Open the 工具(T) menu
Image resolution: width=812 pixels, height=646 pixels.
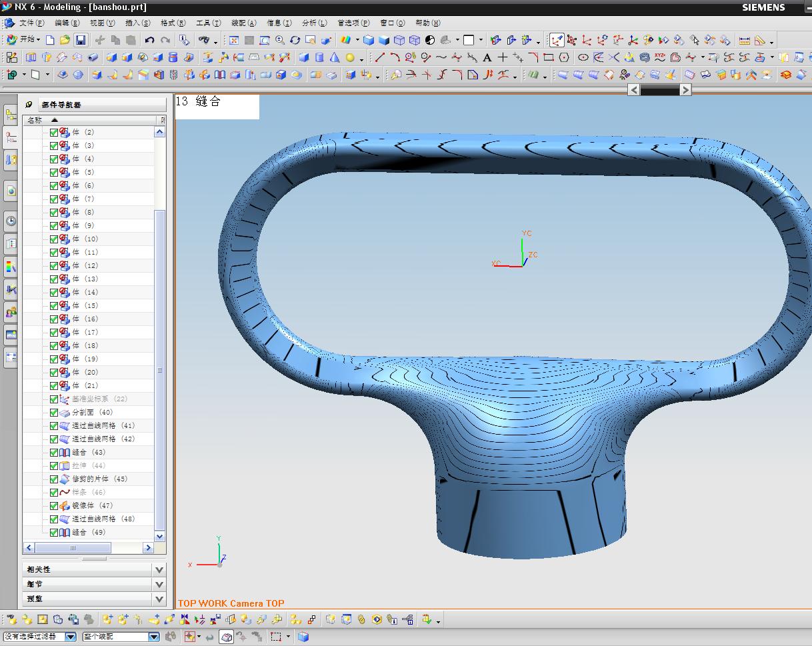pyautogui.click(x=208, y=23)
